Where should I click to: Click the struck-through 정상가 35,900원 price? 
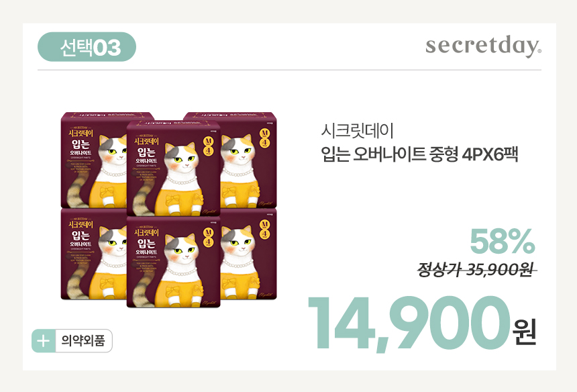pos(477,270)
